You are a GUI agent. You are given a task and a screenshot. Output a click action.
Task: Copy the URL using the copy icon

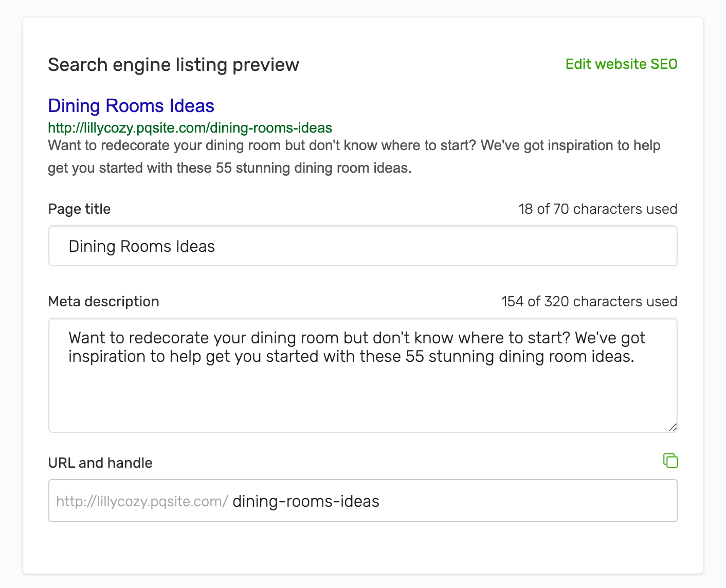click(x=670, y=461)
